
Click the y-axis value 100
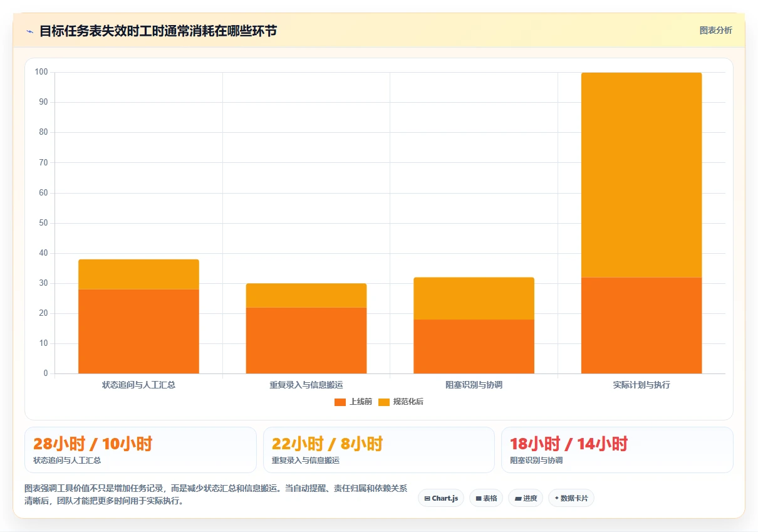point(41,72)
